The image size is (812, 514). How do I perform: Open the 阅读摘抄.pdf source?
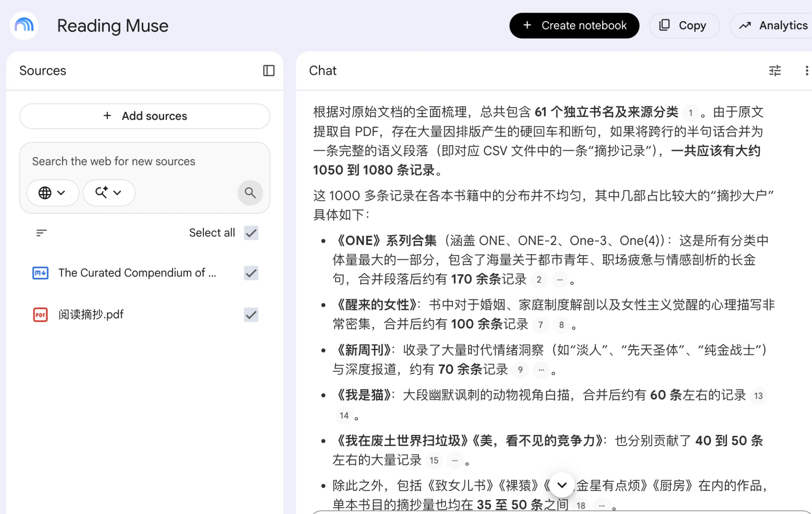(x=91, y=314)
